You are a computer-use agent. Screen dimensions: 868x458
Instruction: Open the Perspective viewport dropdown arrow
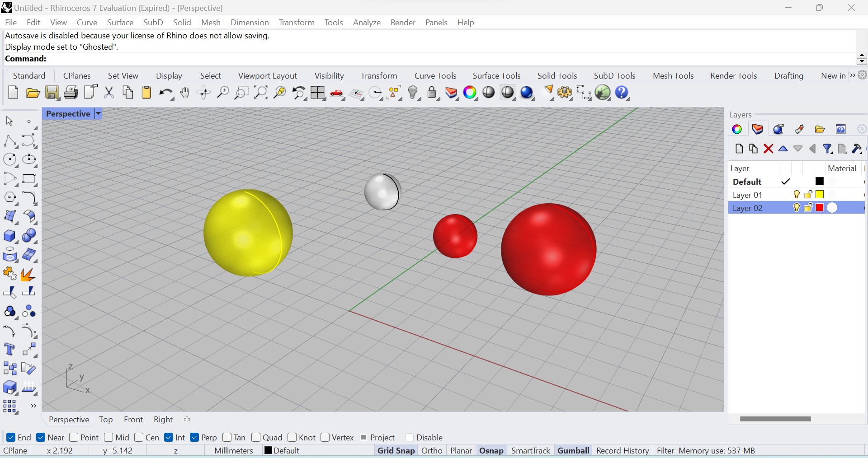pyautogui.click(x=98, y=114)
